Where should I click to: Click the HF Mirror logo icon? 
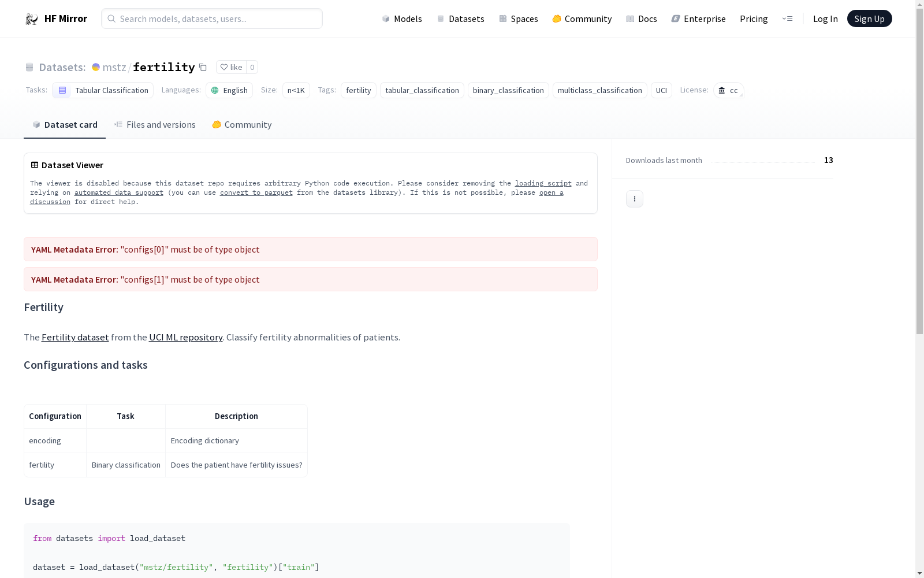click(x=32, y=18)
